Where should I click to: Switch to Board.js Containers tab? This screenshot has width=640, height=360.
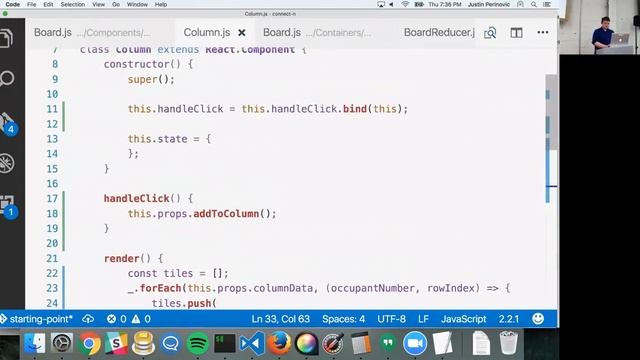coord(317,33)
